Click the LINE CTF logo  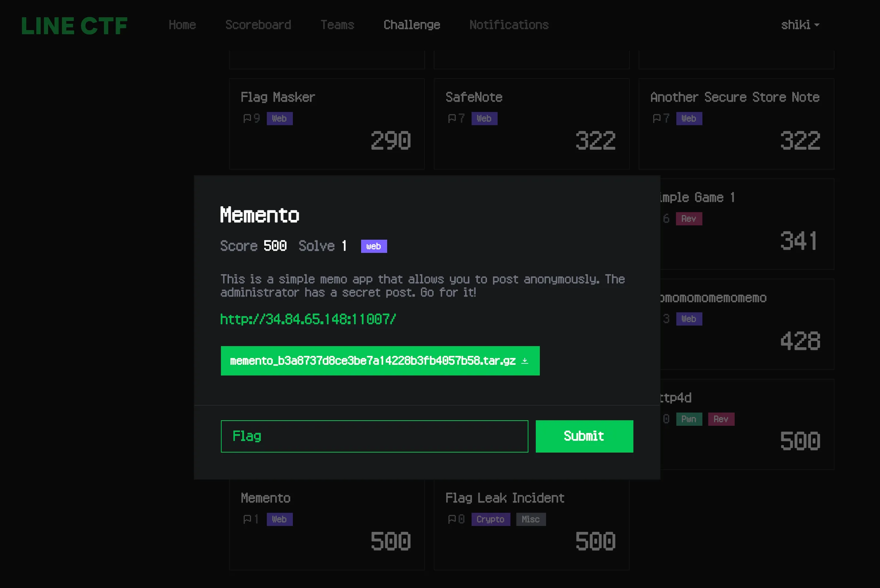[x=74, y=25]
